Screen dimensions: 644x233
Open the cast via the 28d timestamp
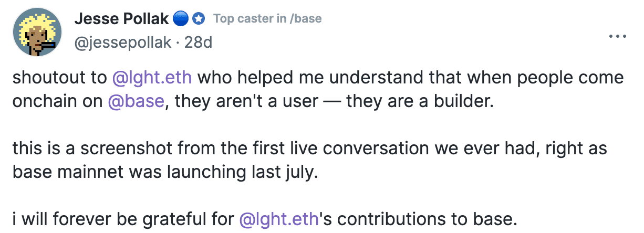[x=199, y=42]
